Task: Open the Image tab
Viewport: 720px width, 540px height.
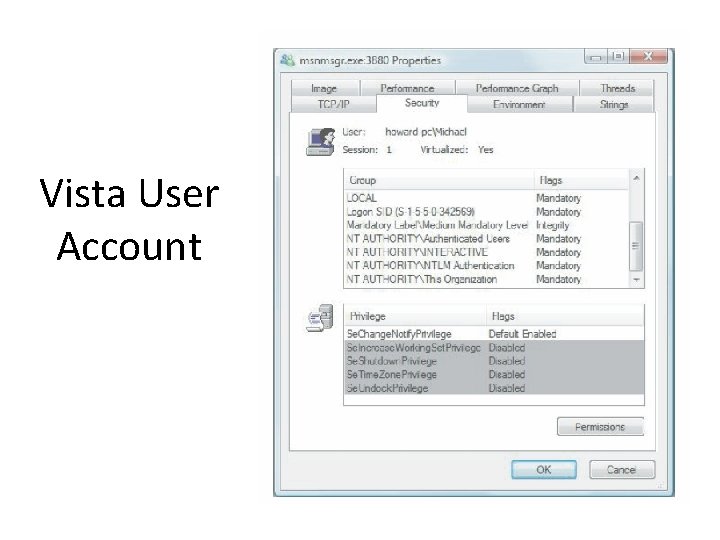Action: click(325, 88)
